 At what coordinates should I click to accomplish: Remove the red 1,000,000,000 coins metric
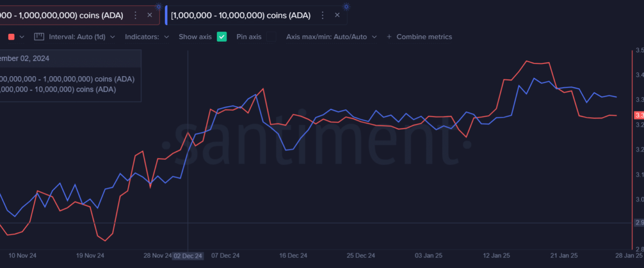point(149,16)
